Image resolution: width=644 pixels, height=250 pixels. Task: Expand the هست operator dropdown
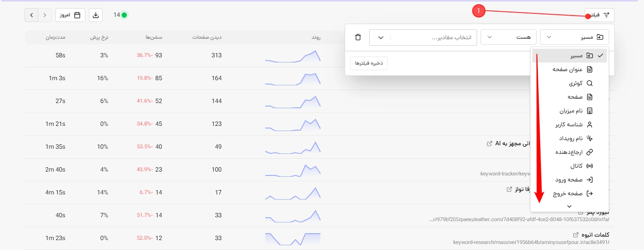pyautogui.click(x=508, y=37)
